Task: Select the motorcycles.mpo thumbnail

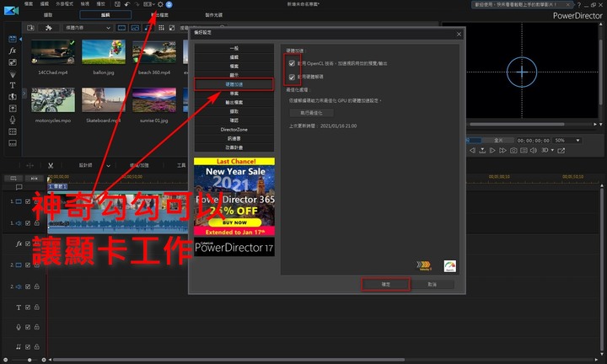Action: (x=53, y=100)
